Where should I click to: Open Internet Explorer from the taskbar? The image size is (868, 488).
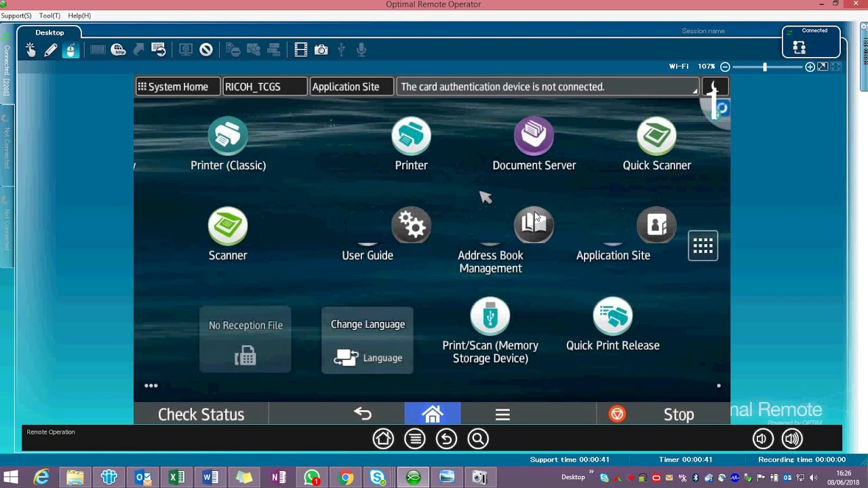point(41,478)
